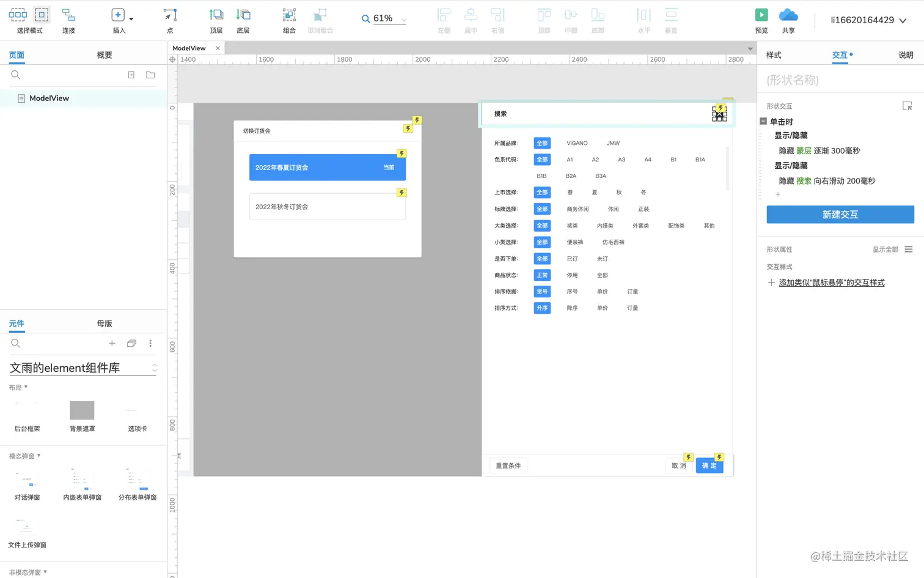The image size is (924, 578).
Task: Open library options three-dot menu
Action: coord(150,343)
